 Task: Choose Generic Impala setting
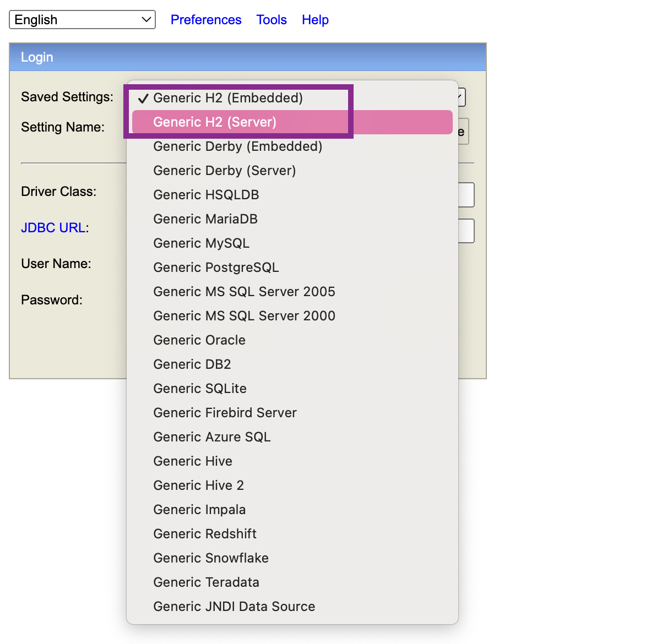[x=292, y=509]
